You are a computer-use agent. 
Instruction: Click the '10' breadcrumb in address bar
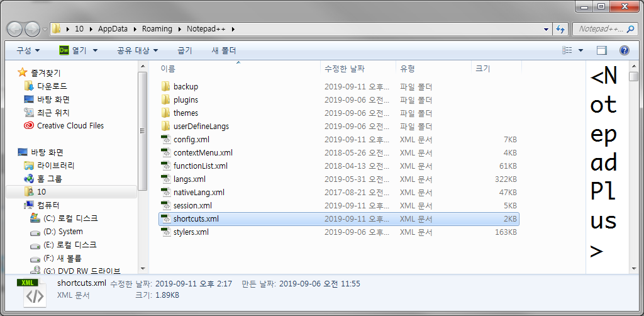[x=79, y=29]
